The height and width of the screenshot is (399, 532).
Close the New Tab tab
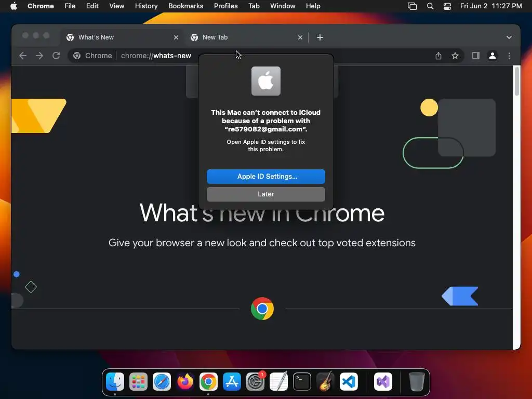(300, 37)
